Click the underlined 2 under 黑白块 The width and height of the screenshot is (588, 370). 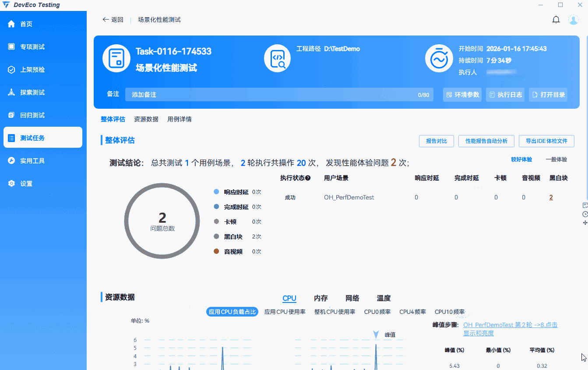click(551, 198)
